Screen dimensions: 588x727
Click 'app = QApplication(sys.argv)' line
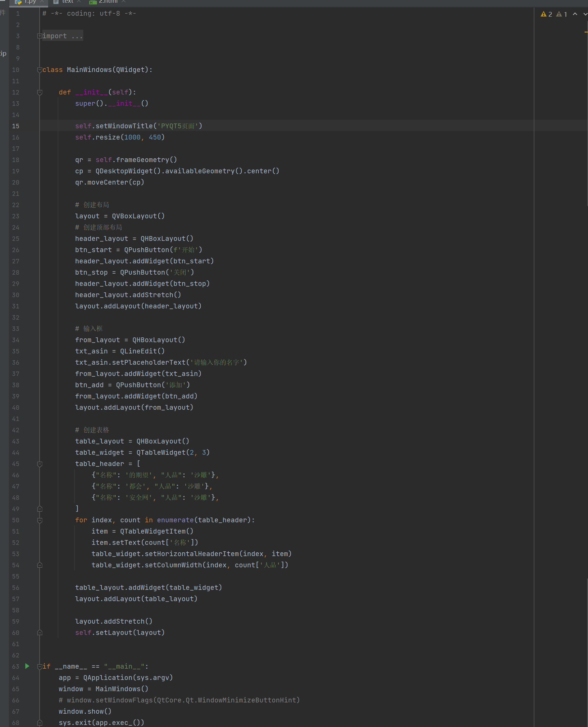[x=116, y=678]
